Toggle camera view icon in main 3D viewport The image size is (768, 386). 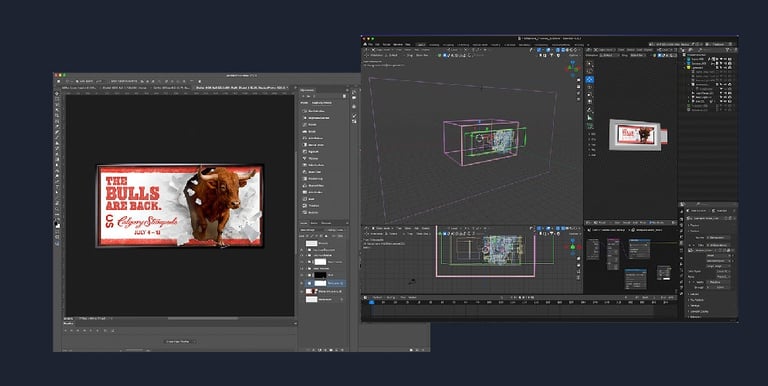(x=578, y=94)
